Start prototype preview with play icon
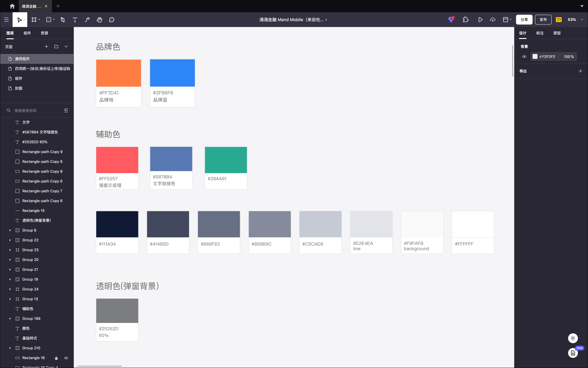The image size is (588, 368). pyautogui.click(x=480, y=20)
